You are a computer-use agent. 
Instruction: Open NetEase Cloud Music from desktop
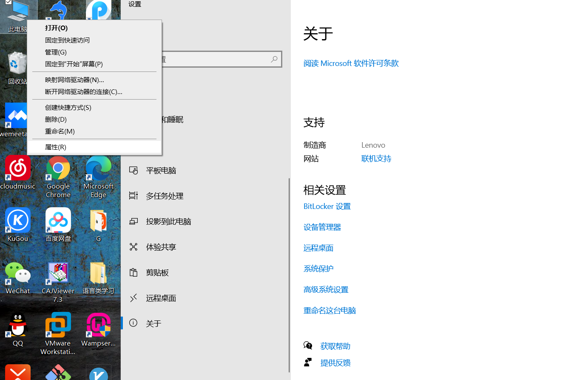[17, 168]
